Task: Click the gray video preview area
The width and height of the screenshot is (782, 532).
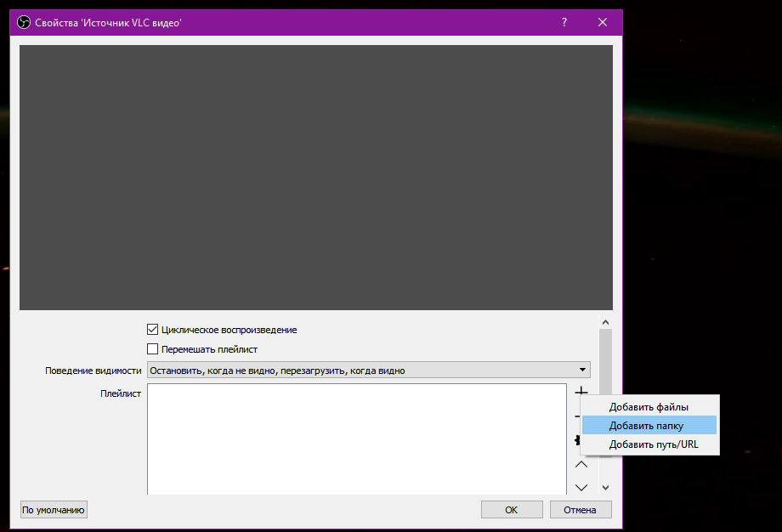Action: coord(316,177)
